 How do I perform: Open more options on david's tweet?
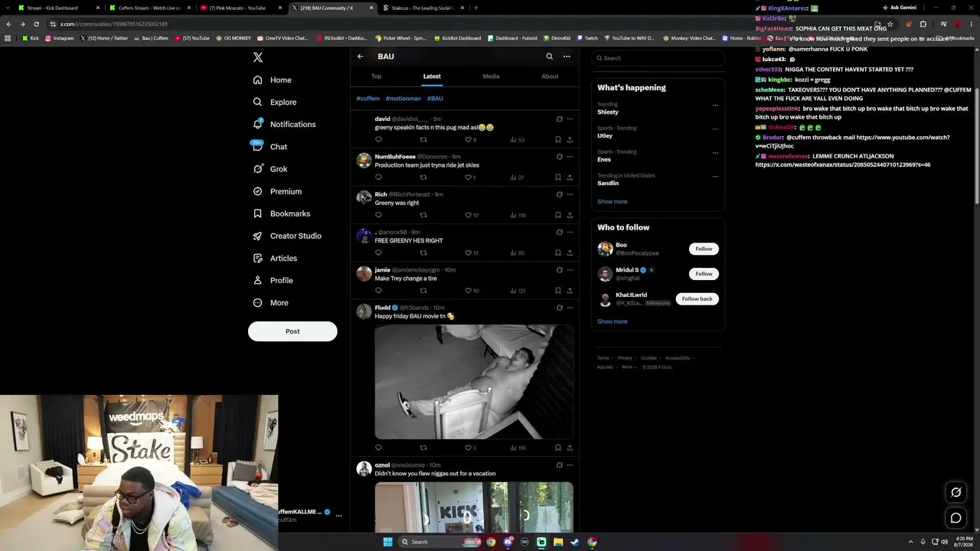pyautogui.click(x=570, y=119)
